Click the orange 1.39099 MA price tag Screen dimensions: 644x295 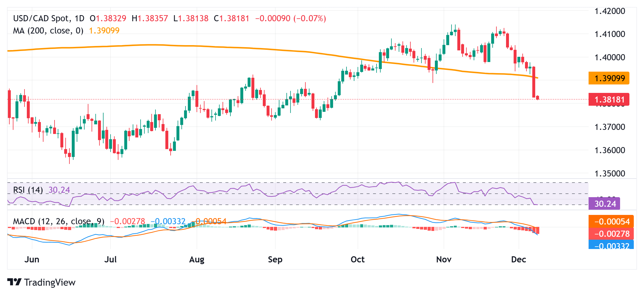[609, 78]
